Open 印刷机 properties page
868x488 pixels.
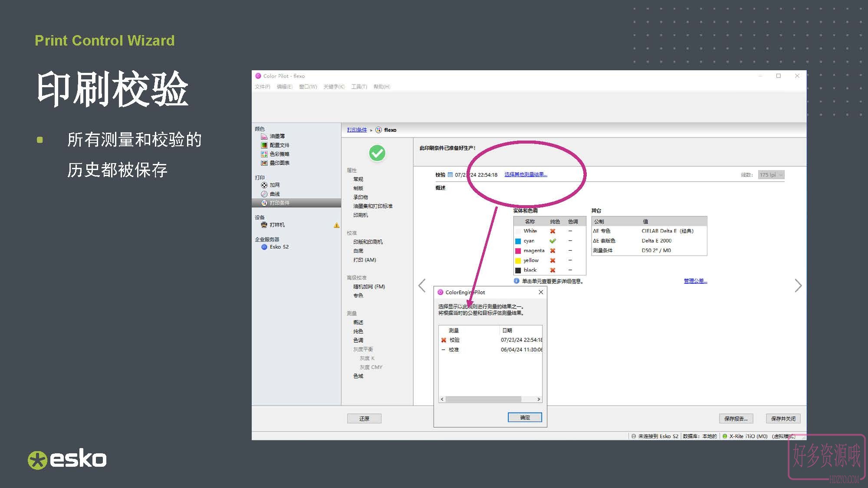click(361, 215)
